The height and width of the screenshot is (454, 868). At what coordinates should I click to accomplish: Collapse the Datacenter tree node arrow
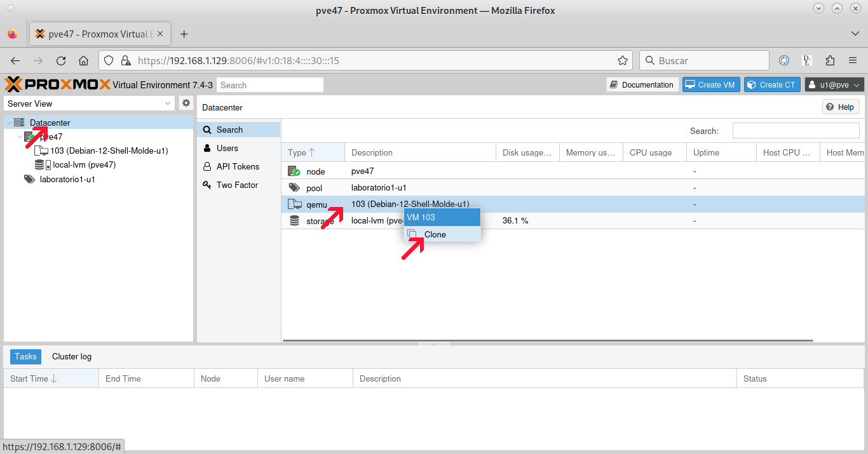[x=9, y=123]
